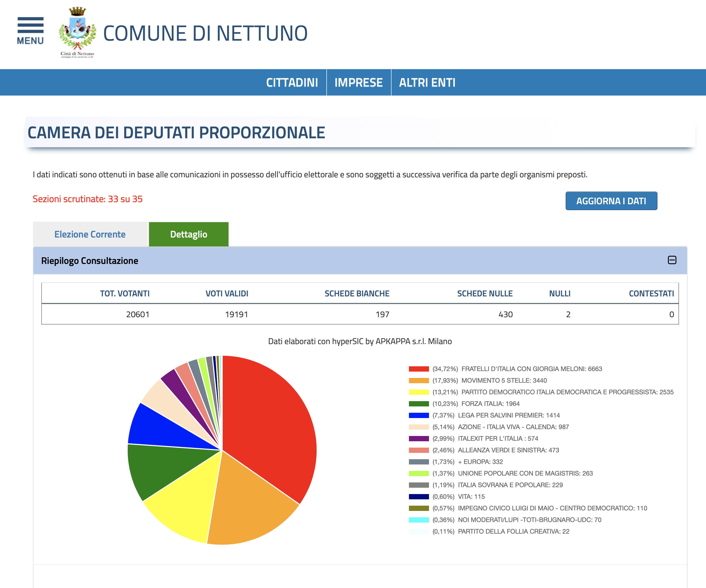
Task: Click the AGGIORNA I DATI button
Action: (x=611, y=201)
